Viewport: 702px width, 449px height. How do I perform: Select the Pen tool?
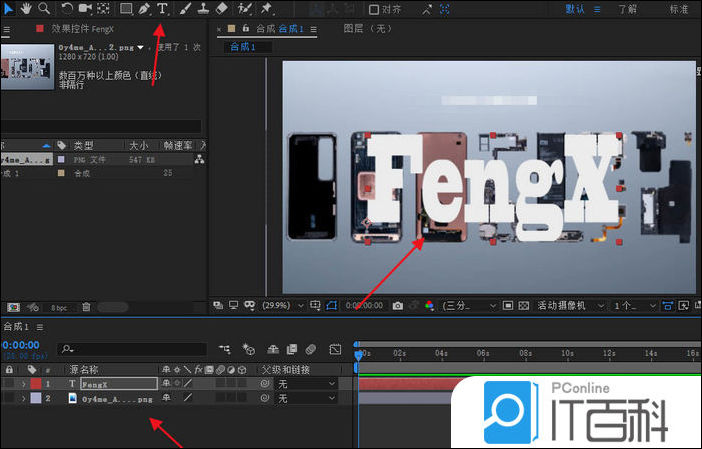point(145,9)
